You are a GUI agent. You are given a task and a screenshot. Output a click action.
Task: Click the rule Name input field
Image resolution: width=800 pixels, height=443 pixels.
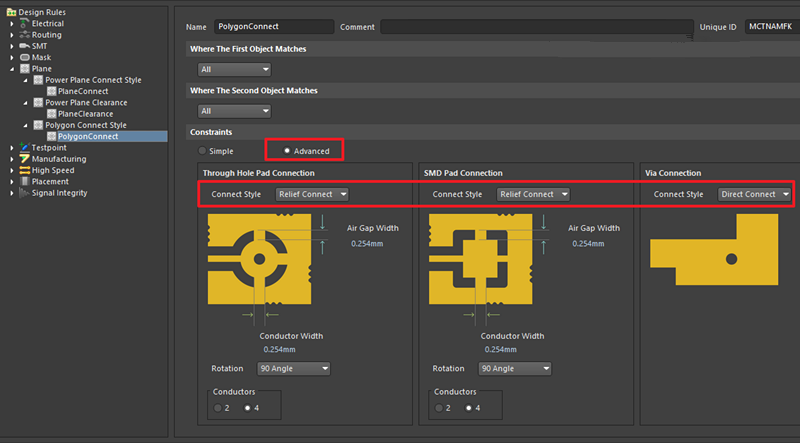point(273,27)
